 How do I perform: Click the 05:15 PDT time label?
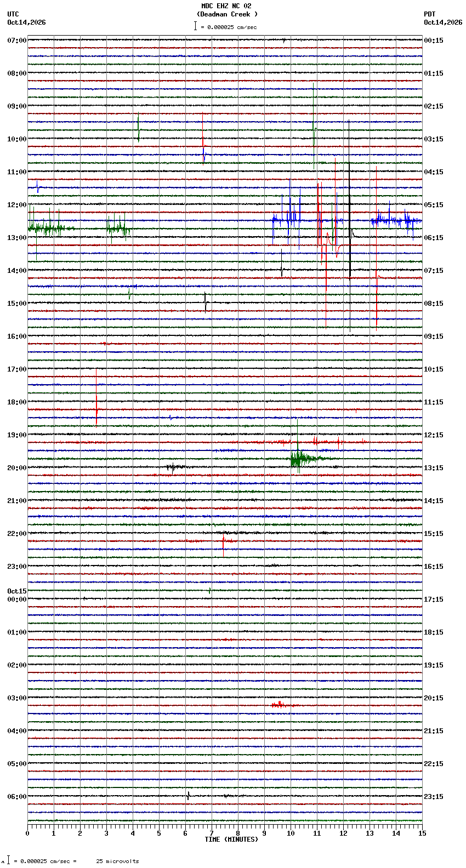pyautogui.click(x=434, y=205)
